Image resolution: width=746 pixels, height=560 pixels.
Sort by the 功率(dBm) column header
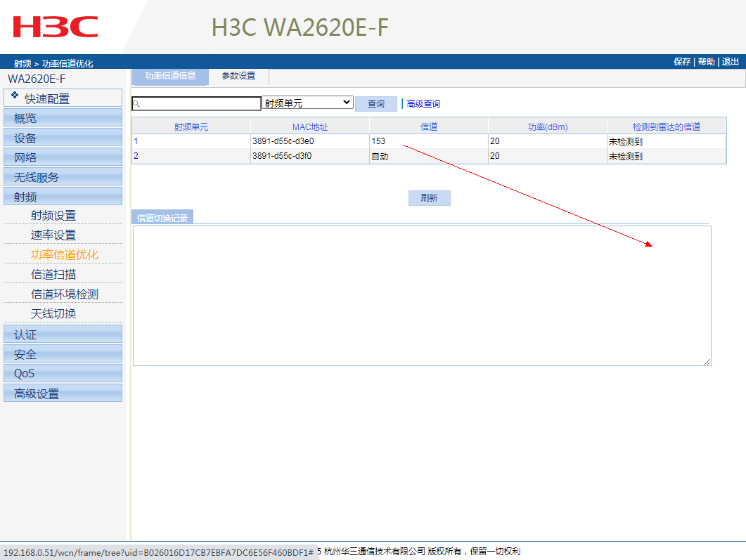[548, 126]
